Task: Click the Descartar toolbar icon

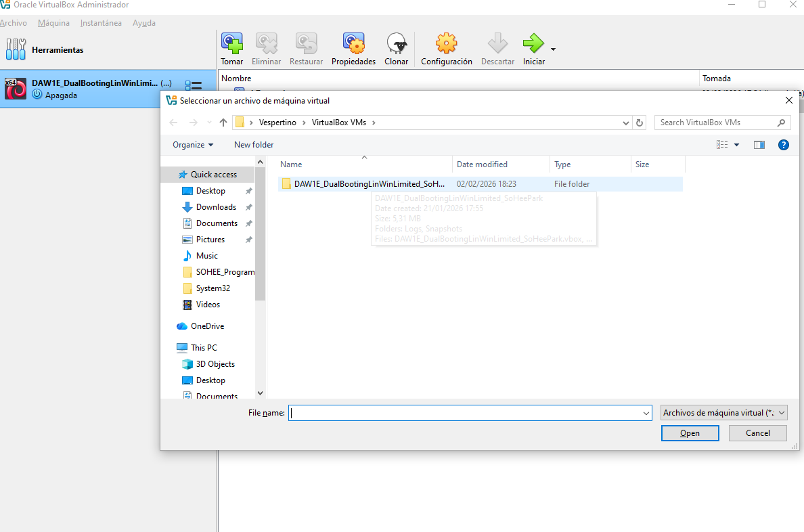Action: [497, 43]
